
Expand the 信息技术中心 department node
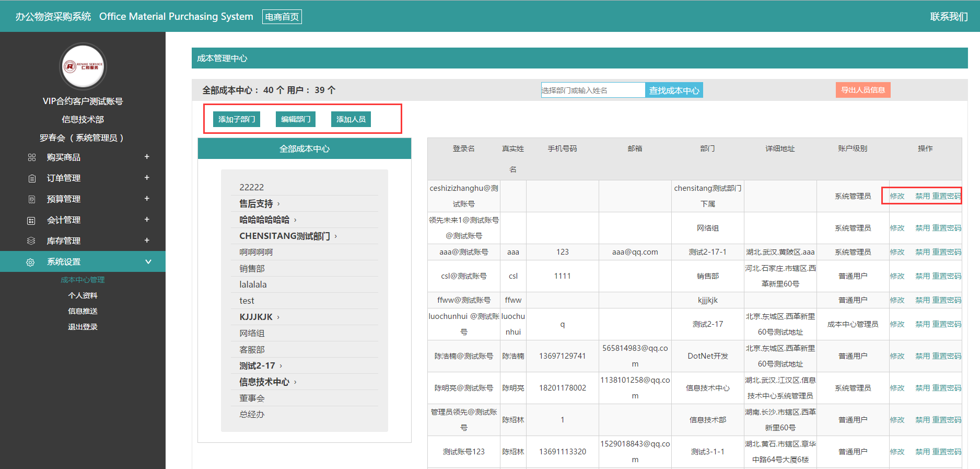[x=295, y=382]
